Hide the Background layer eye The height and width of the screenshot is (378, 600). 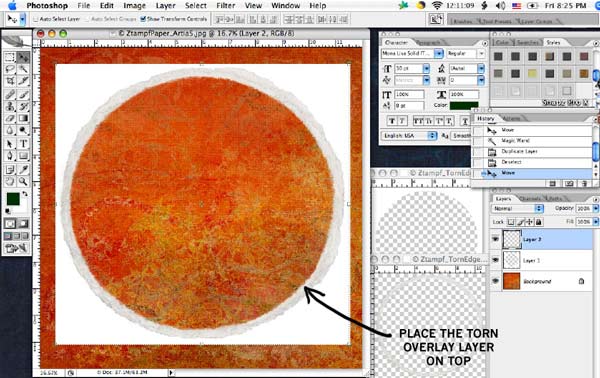(x=496, y=281)
